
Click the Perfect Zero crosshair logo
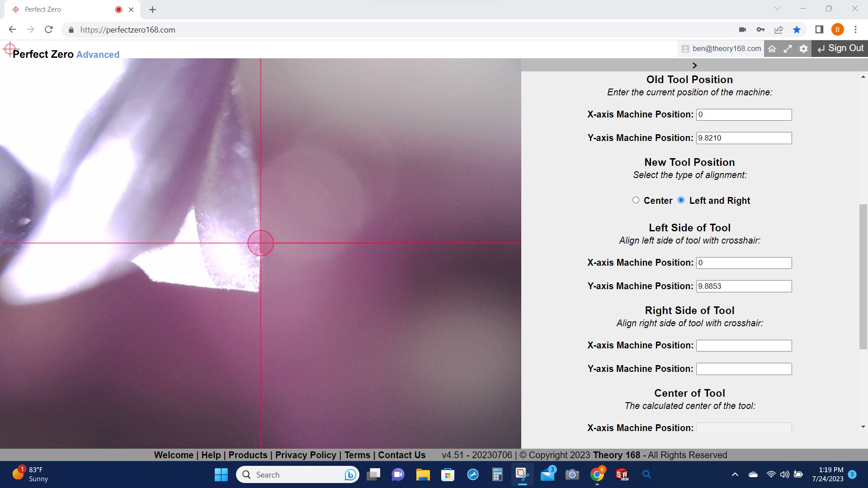[9, 49]
